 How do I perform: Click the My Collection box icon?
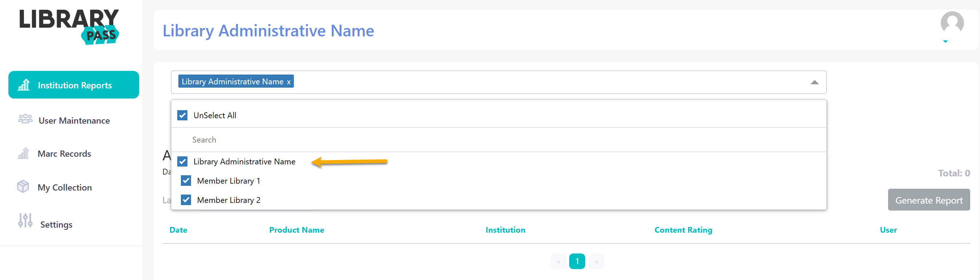pos(23,187)
